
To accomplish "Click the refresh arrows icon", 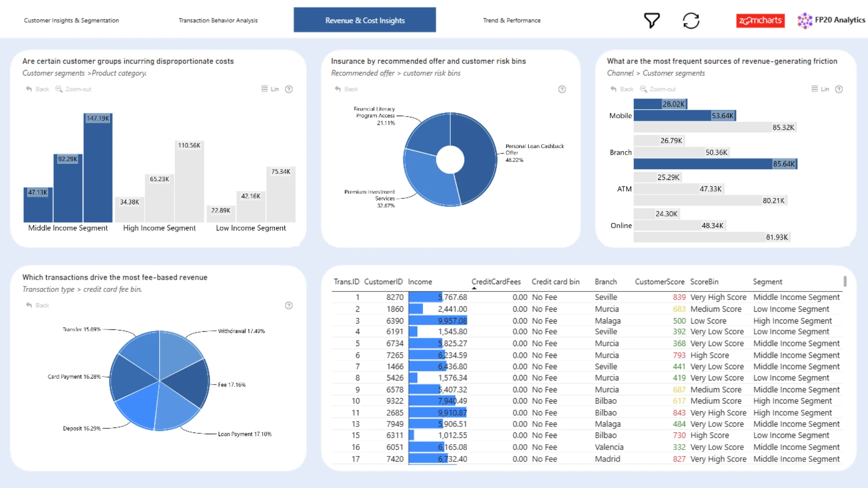I will pos(691,20).
